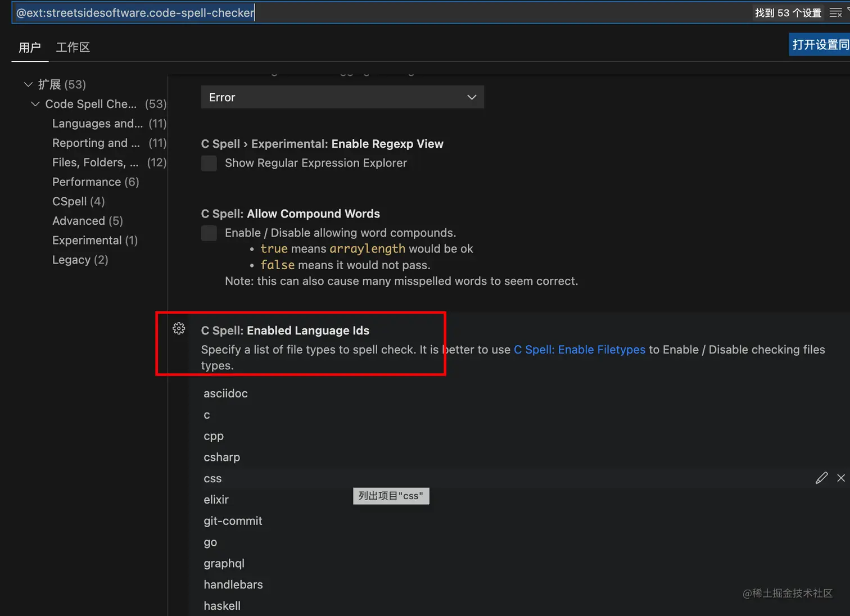Select Legacy (2) in the settings tree
This screenshot has height=616, width=850.
[80, 260]
